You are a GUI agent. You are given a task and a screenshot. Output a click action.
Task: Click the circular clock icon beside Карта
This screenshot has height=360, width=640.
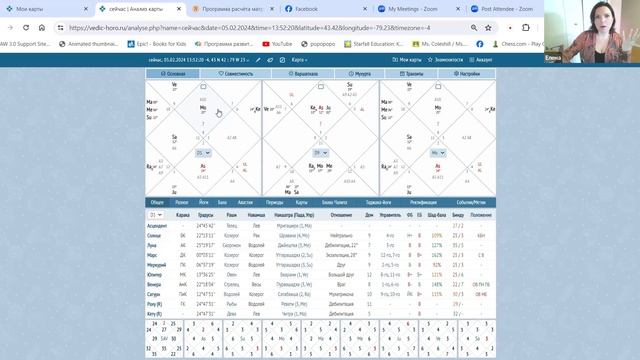[x=282, y=60]
